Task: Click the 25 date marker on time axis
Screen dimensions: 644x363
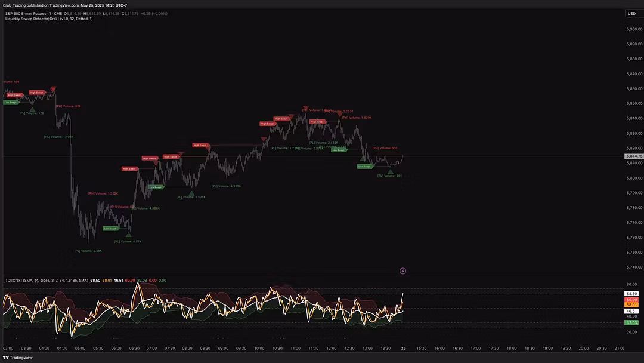Action: [x=404, y=348]
